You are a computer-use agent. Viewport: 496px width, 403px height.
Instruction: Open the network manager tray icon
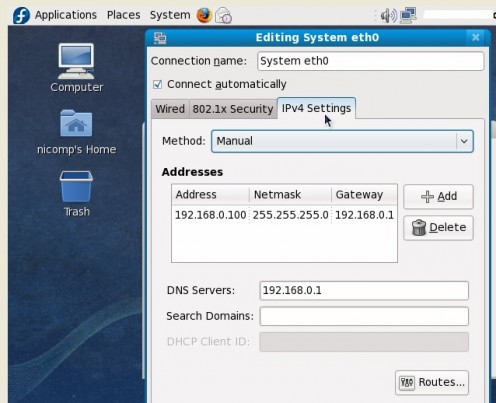[408, 15]
